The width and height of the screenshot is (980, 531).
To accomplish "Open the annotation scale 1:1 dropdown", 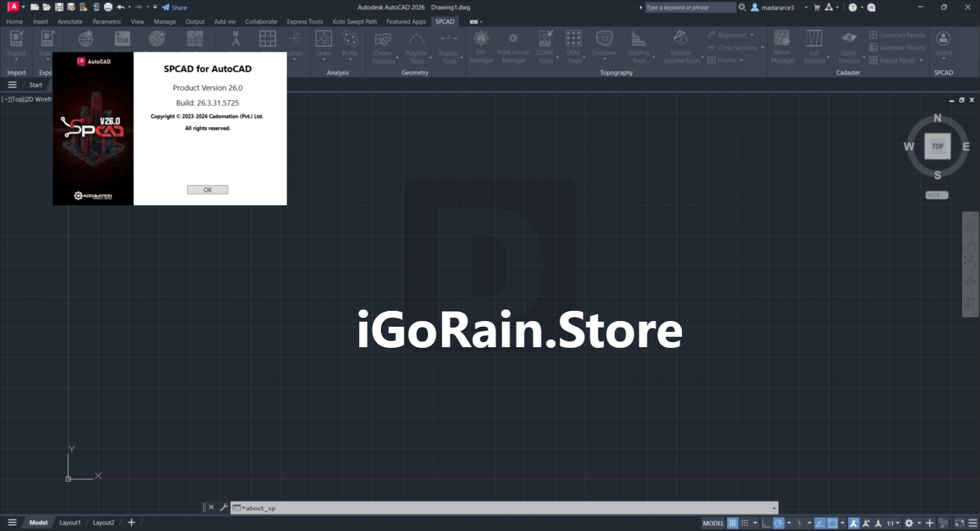I will (x=893, y=523).
